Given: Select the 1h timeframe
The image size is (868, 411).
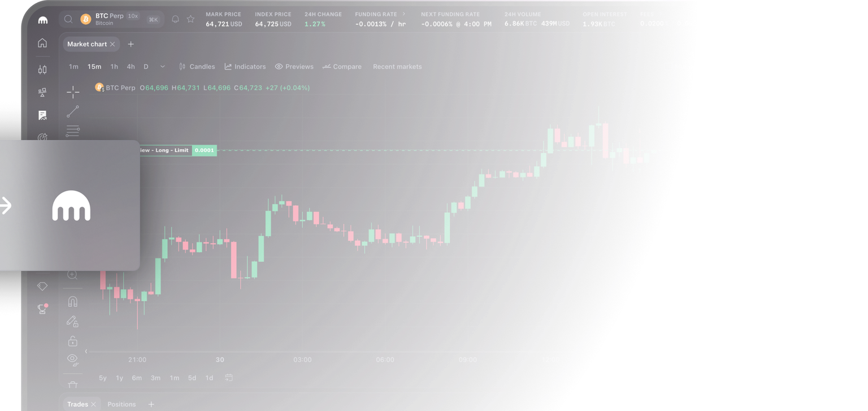Looking at the screenshot, I should [x=114, y=67].
